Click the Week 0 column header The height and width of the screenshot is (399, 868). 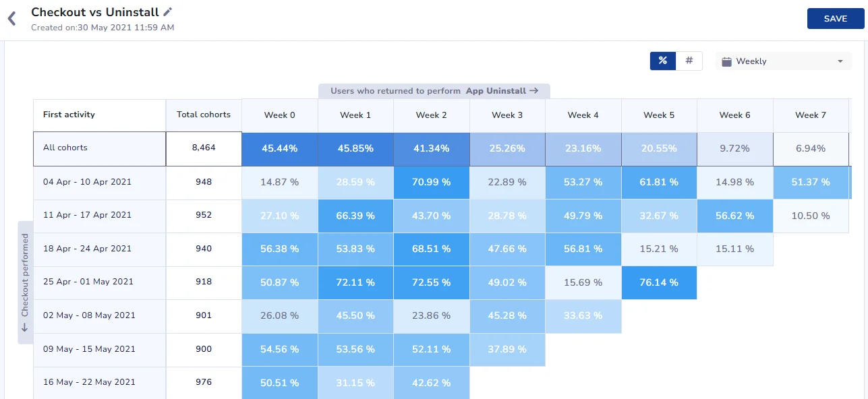[x=279, y=115]
